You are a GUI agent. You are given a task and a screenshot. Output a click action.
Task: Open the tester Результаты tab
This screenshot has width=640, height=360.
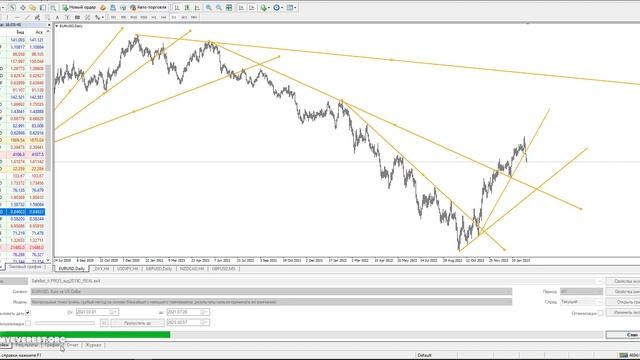click(27, 345)
